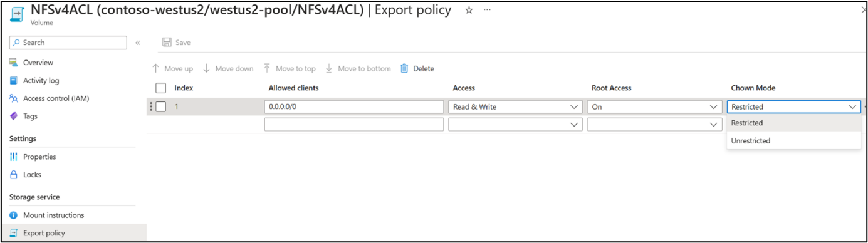Check the checkbox for index 1 rule
Viewport: 868px width, 243px height.
(161, 106)
